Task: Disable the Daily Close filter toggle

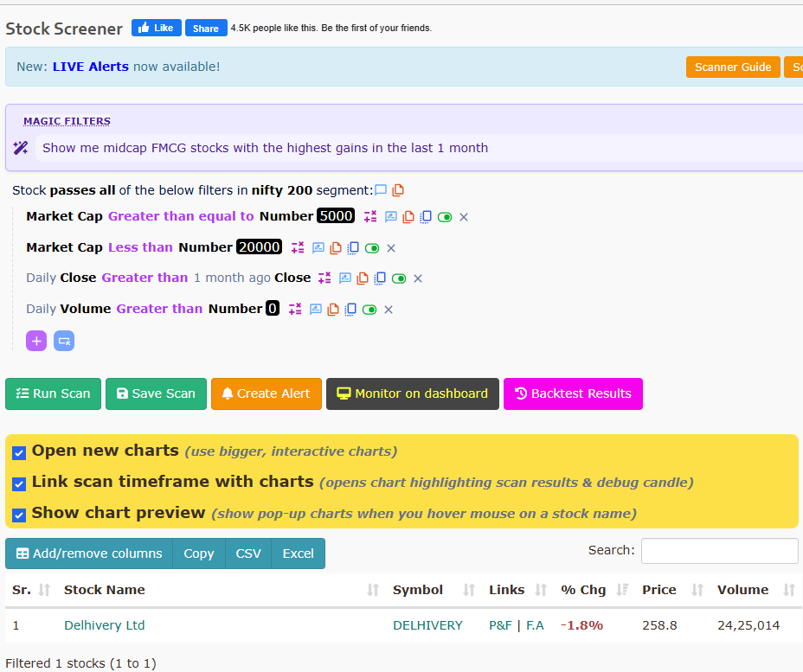Action: pos(399,278)
